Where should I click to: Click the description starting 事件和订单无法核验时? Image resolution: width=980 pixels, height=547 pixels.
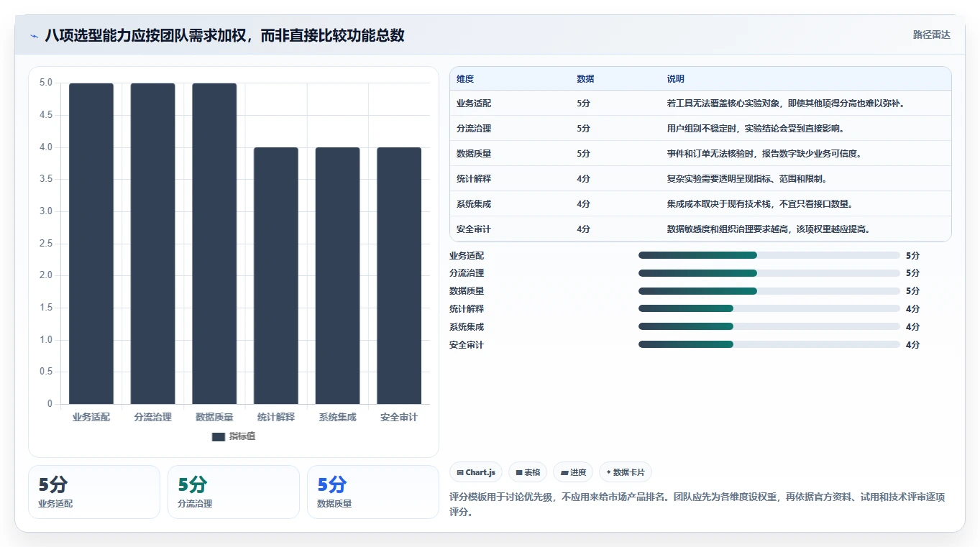coord(764,154)
